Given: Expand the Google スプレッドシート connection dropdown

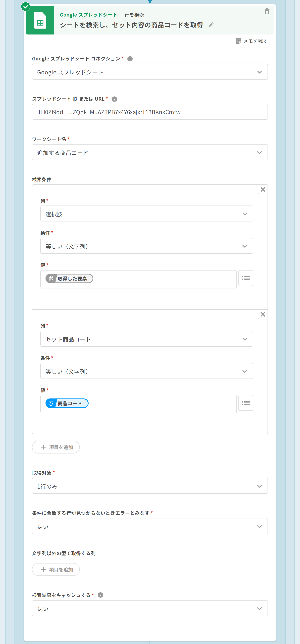Looking at the screenshot, I should click(150, 72).
